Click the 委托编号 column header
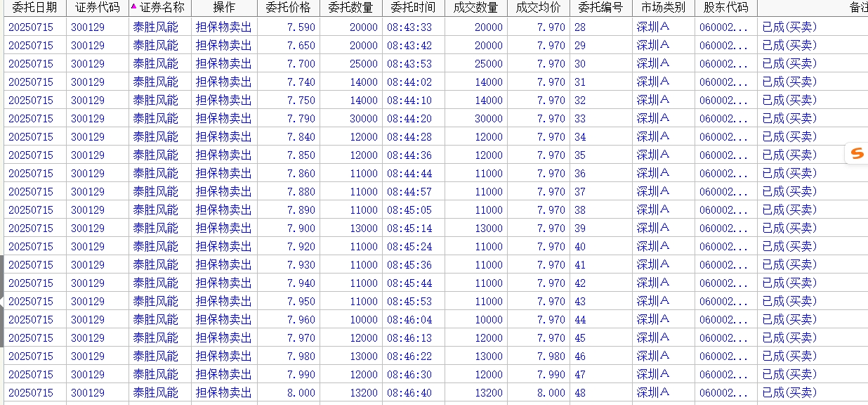This screenshot has height=405, width=868. point(600,8)
